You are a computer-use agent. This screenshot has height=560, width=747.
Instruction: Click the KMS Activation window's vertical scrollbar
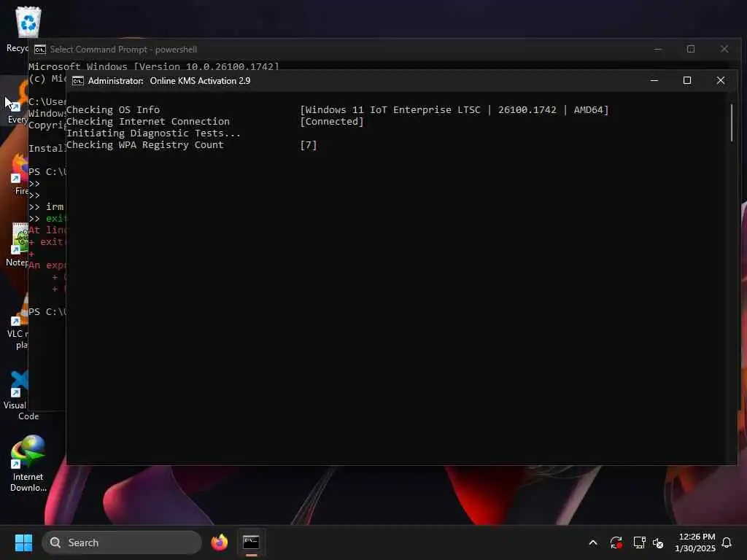732,122
